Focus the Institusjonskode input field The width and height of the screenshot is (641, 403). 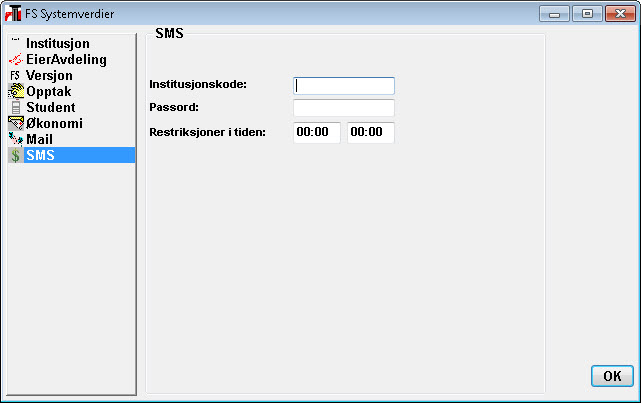pos(344,86)
